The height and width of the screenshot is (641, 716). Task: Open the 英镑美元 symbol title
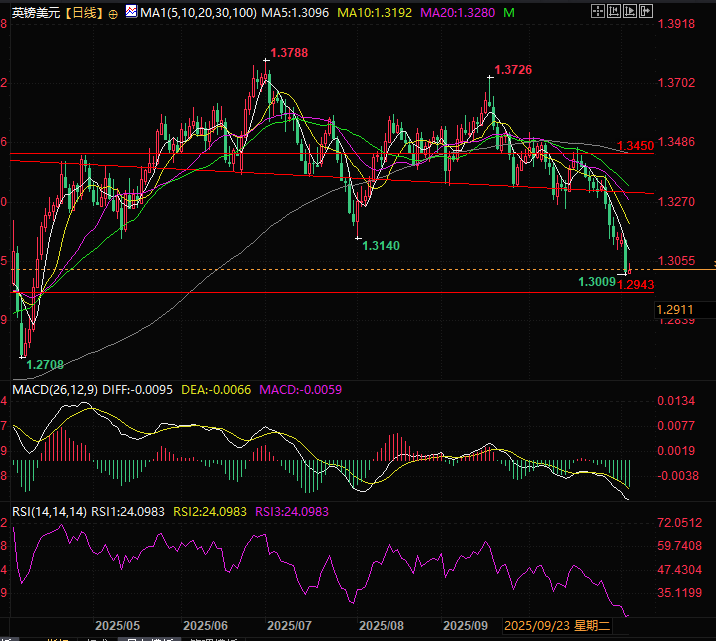(34, 13)
